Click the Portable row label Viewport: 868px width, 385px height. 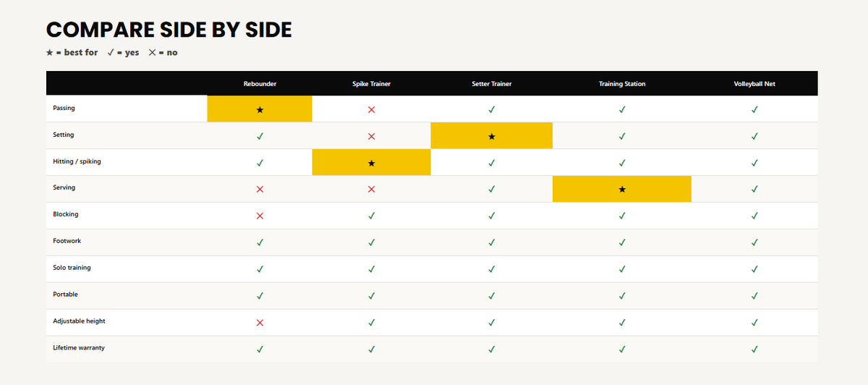tap(65, 295)
